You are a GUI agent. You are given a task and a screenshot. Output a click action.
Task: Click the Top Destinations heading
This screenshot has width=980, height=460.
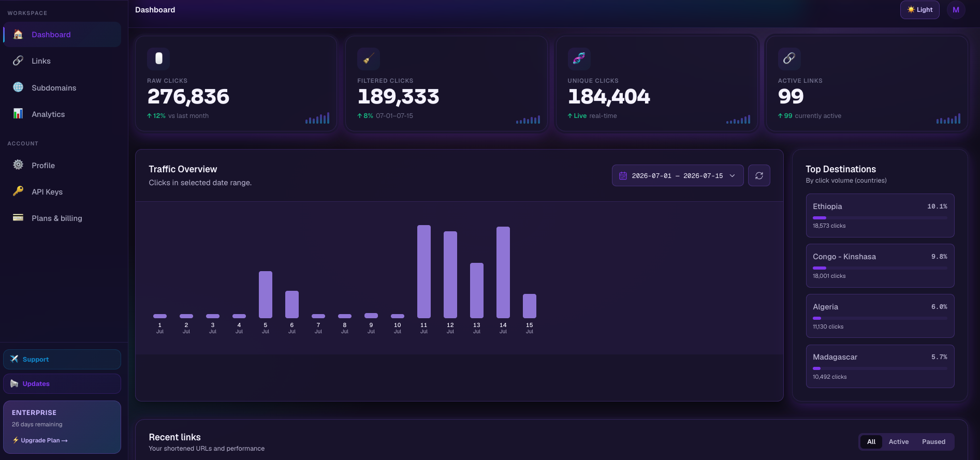(841, 169)
